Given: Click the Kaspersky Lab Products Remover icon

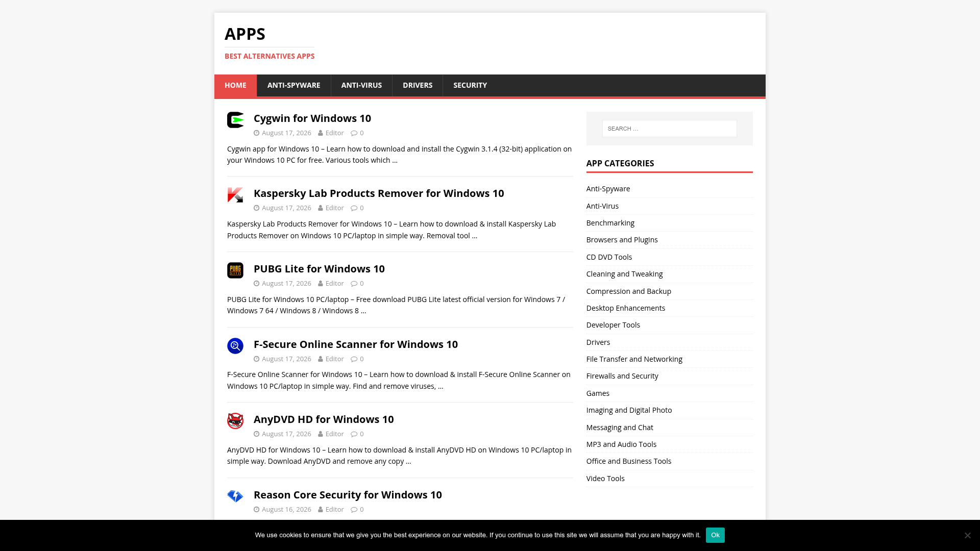Looking at the screenshot, I should click(235, 195).
